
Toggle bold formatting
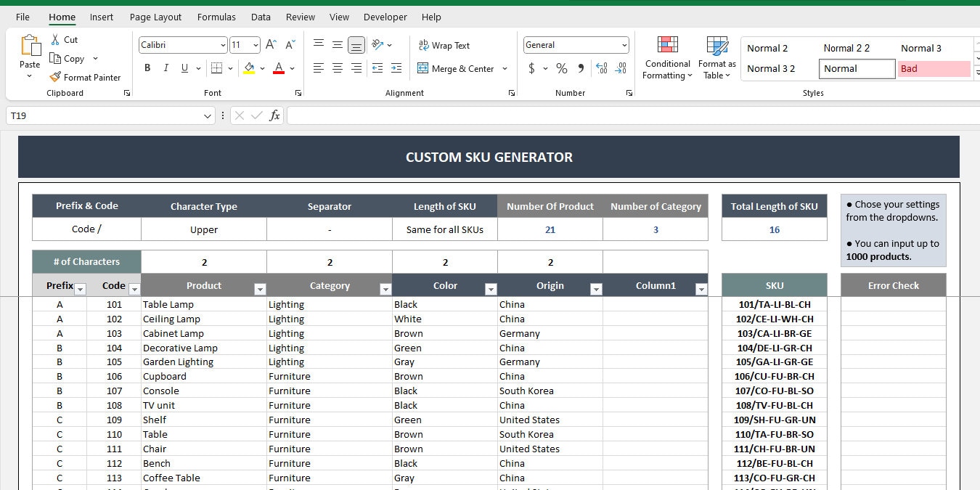[147, 68]
